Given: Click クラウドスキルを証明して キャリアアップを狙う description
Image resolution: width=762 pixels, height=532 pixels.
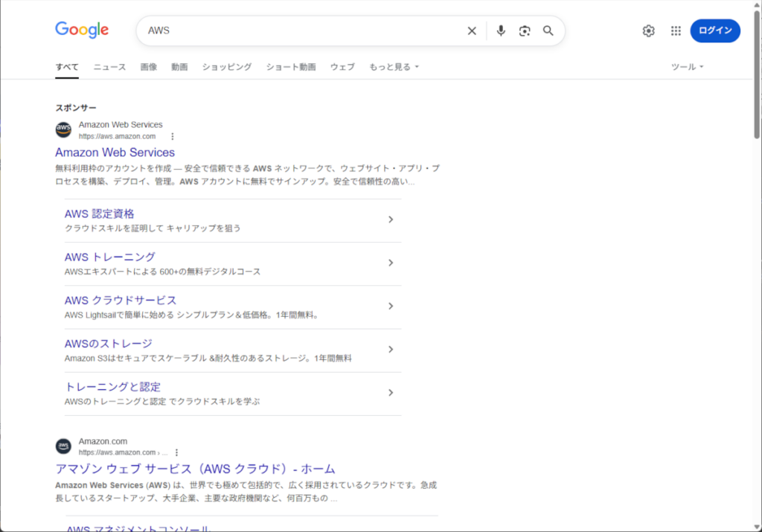Looking at the screenshot, I should coord(153,228).
